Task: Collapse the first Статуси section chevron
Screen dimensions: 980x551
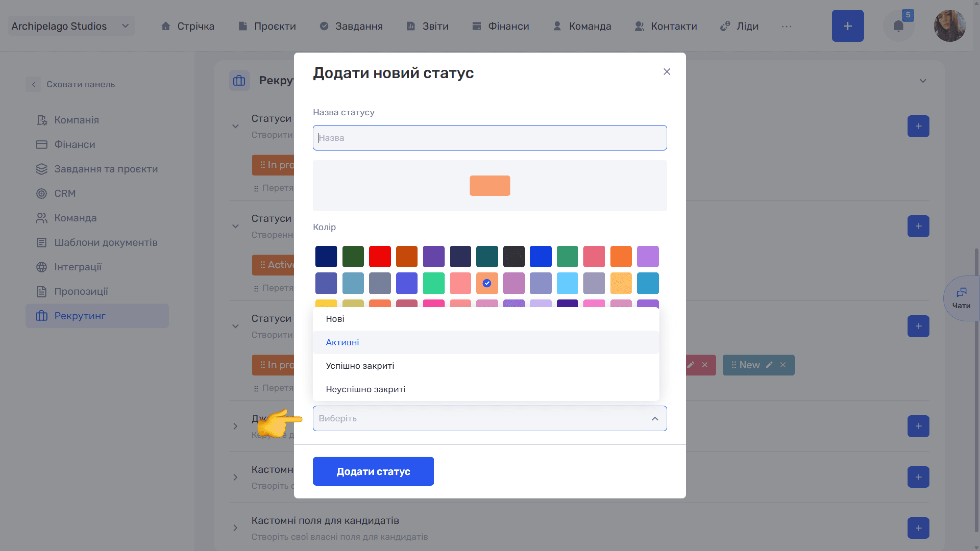Action: (x=236, y=126)
